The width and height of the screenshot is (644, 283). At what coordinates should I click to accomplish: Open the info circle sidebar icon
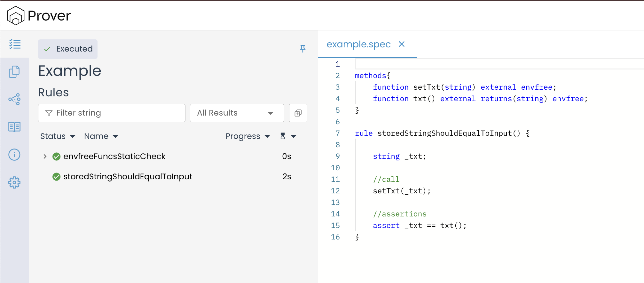pos(14,155)
